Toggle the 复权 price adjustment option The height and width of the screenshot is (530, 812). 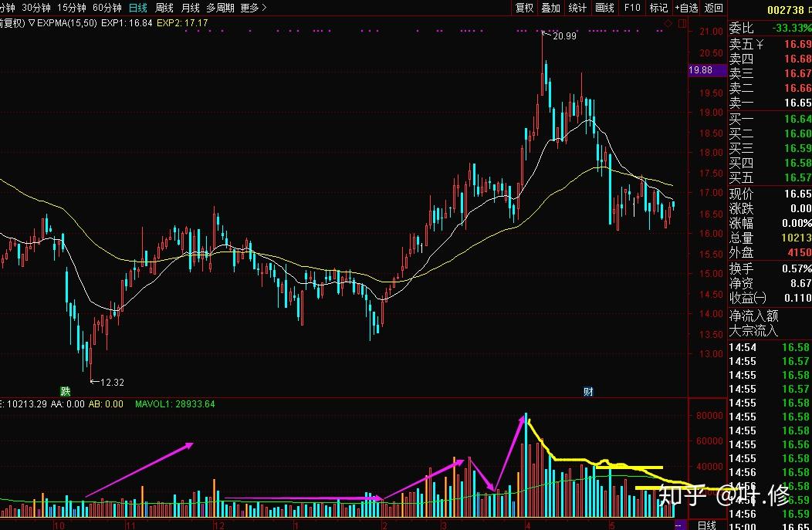point(524,8)
